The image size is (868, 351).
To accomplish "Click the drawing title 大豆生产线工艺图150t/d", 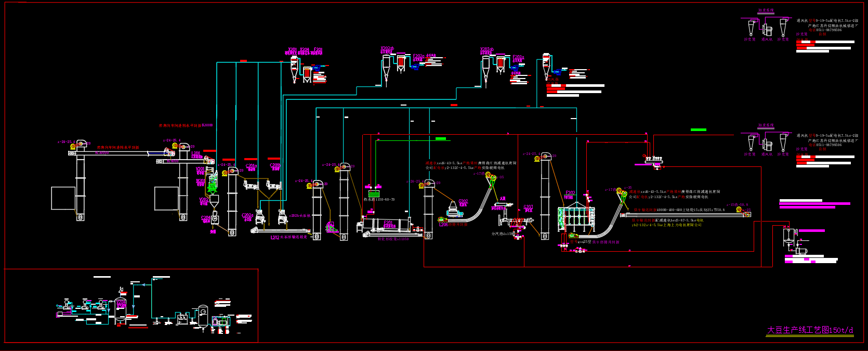I will [x=810, y=330].
